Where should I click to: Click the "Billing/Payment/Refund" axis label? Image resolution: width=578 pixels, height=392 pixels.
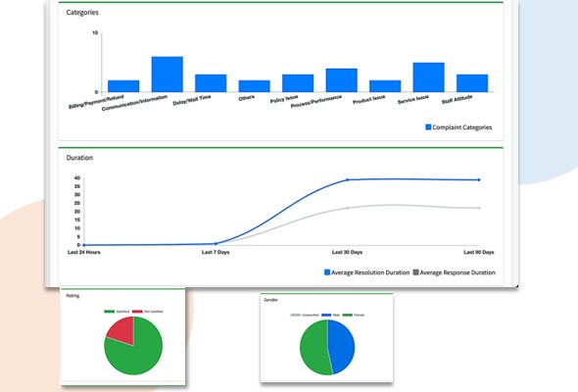coord(96,102)
